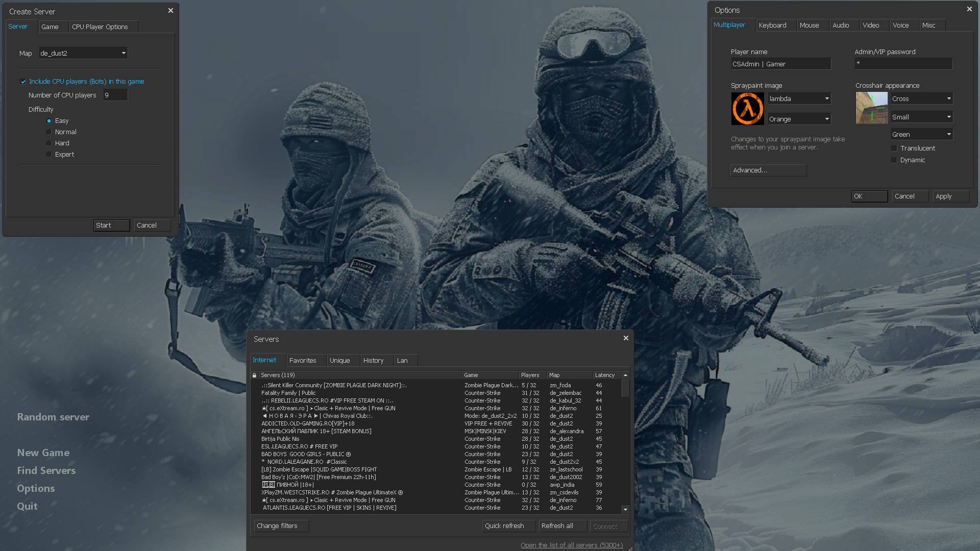The image size is (980, 551).
Task: Open the lambda spraypaint image dropdown
Action: (x=799, y=98)
